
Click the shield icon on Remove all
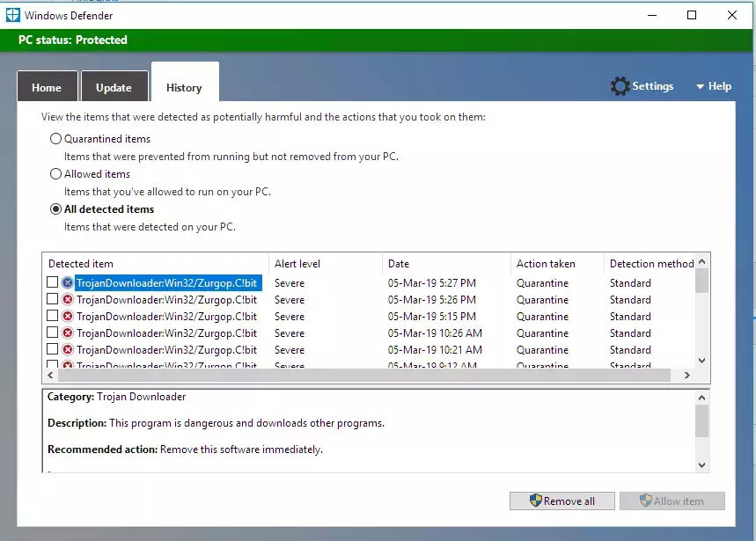click(536, 501)
